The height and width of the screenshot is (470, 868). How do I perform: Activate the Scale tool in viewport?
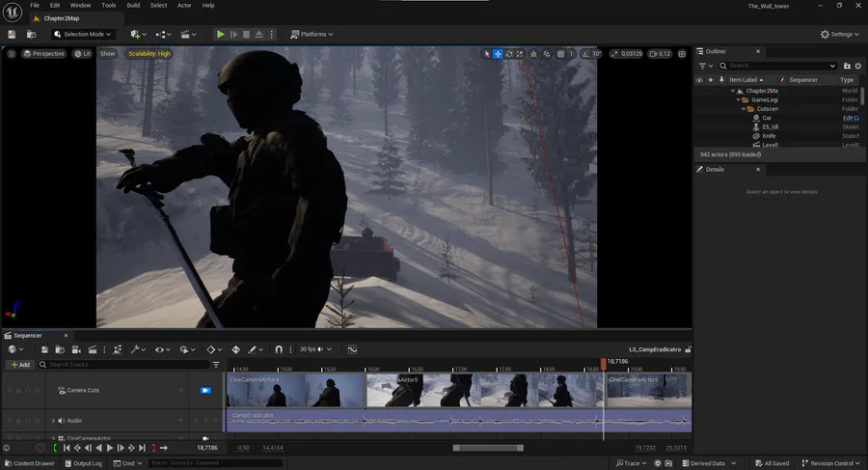[520, 54]
